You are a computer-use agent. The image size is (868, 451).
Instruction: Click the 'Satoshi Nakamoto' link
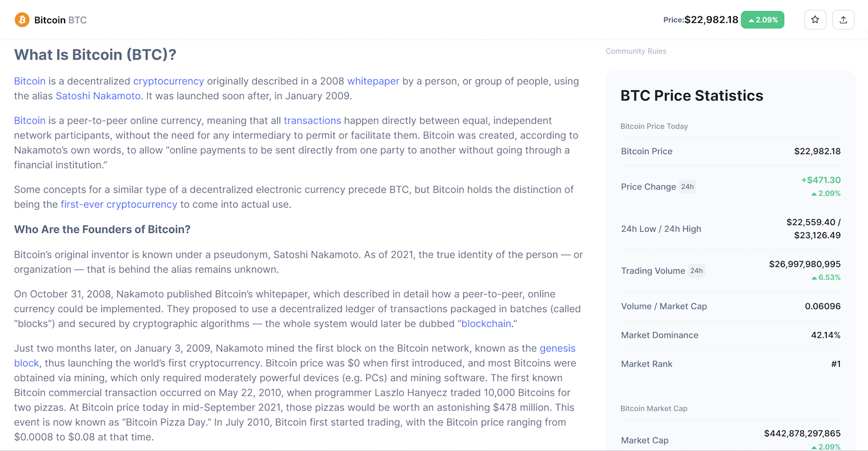click(x=98, y=96)
